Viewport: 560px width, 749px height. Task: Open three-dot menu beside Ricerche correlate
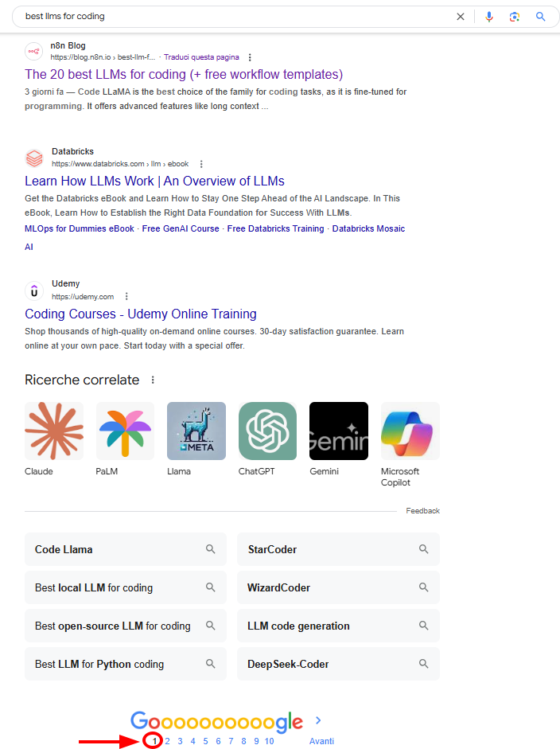(154, 380)
